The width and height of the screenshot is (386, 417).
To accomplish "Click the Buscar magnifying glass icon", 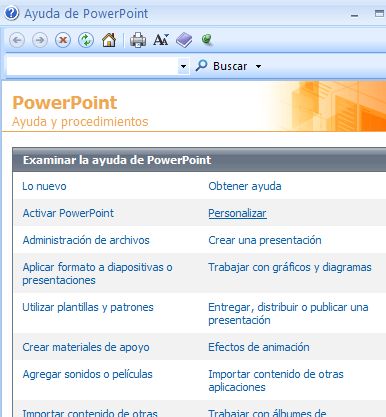I will coord(201,65).
